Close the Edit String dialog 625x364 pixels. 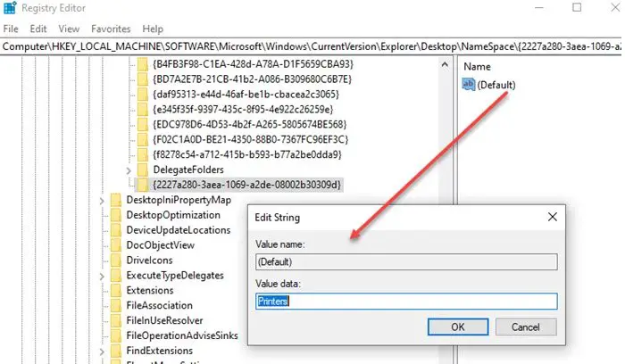(553, 217)
